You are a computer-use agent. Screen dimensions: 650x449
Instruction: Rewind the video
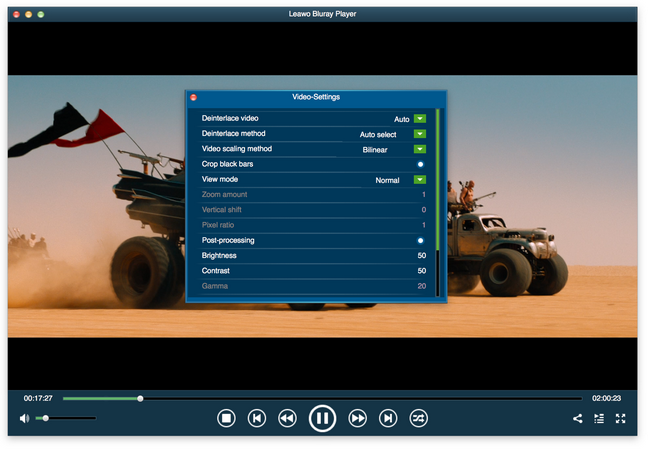[287, 418]
